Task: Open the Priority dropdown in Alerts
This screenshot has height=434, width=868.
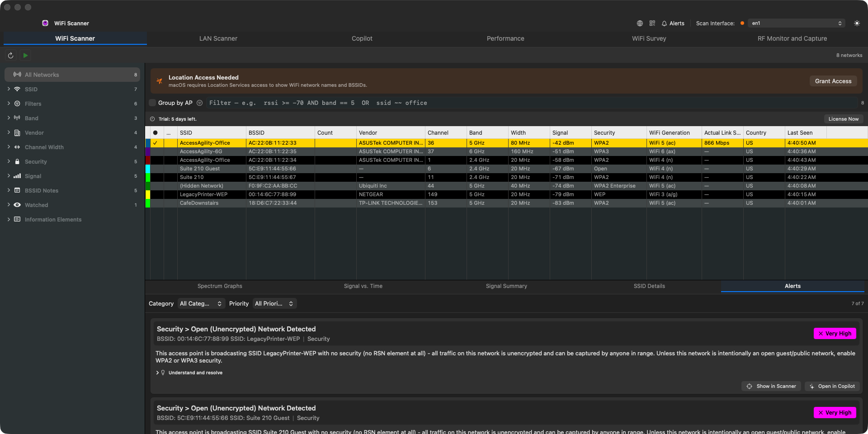Action: point(274,303)
